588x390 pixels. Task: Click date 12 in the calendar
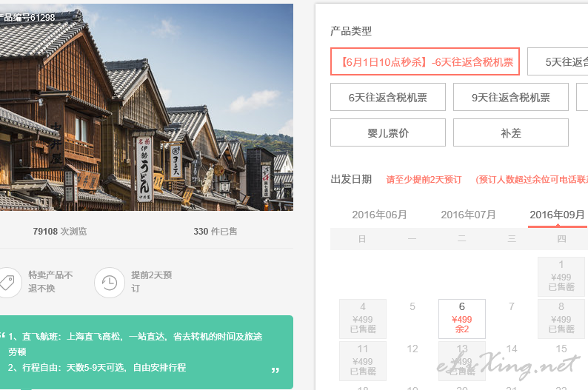(412, 349)
